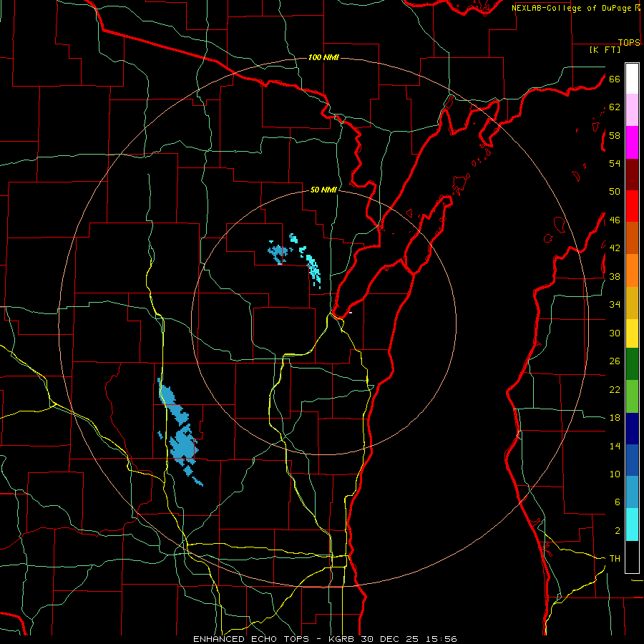Click the dark orange 42-46 kft swatch
The height and width of the screenshot is (644, 644).
632,238
